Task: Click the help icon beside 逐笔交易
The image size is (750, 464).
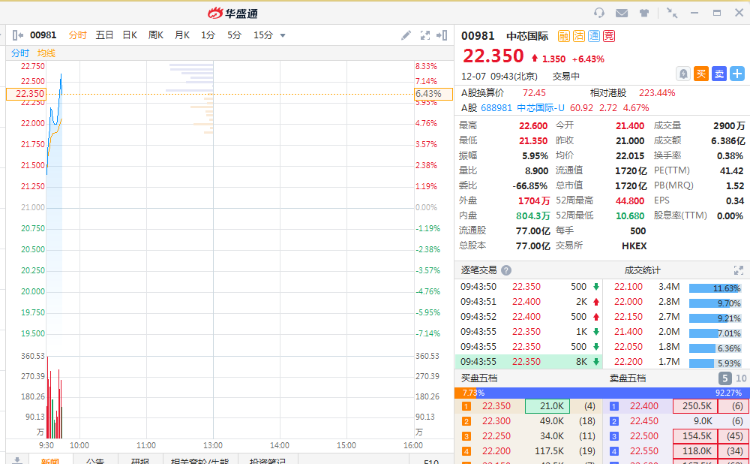Action: point(506,270)
